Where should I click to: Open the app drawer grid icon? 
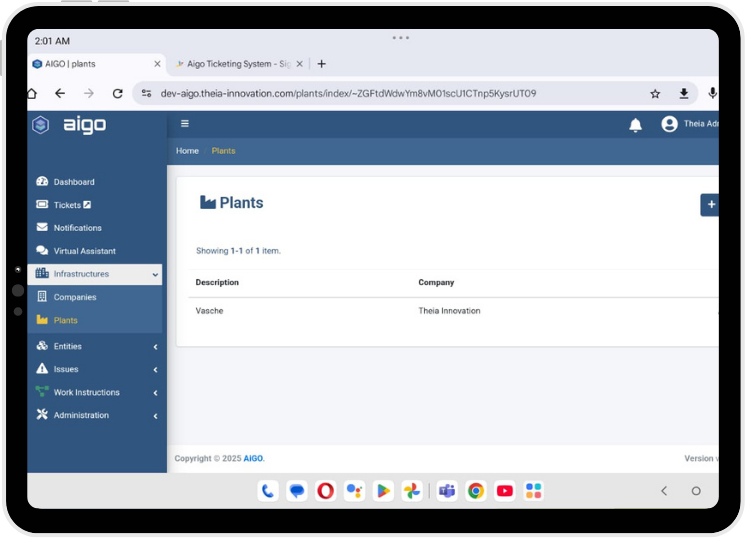tap(534, 491)
